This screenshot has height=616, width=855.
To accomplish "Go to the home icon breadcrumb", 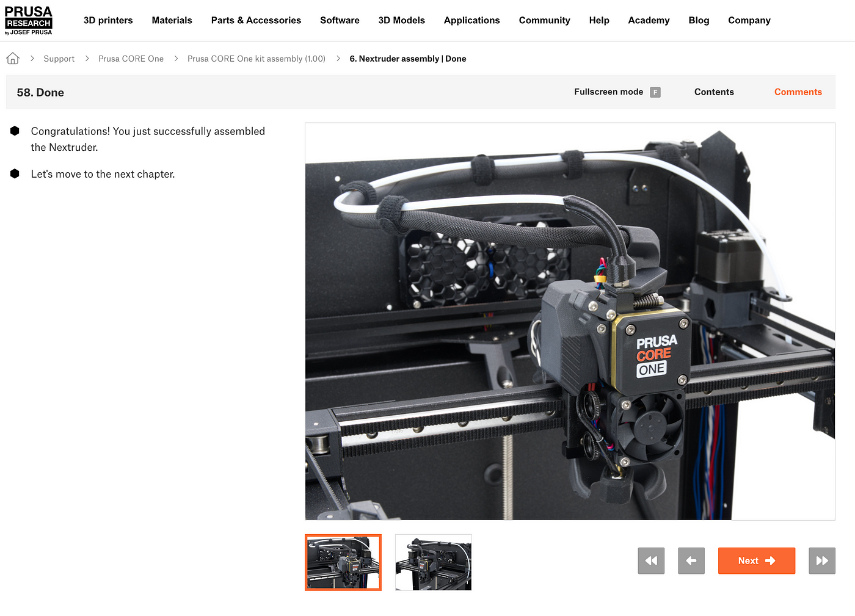I will tap(13, 59).
